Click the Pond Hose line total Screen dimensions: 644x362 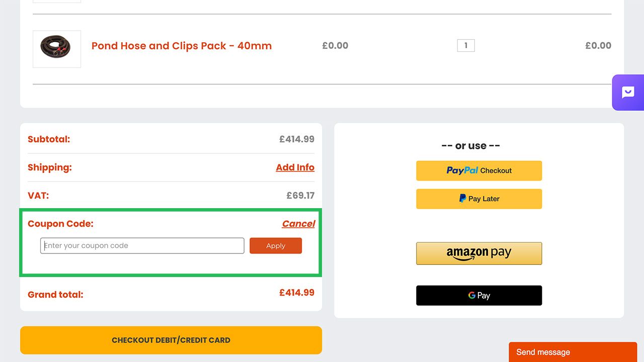(598, 46)
